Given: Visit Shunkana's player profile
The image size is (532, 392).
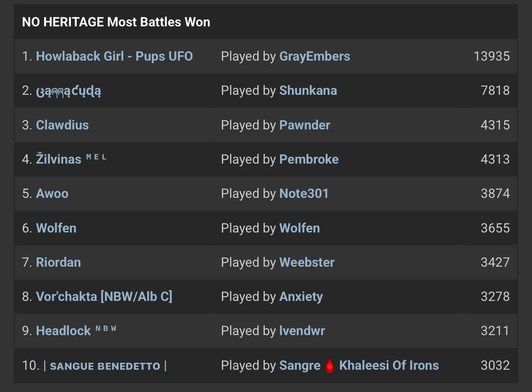Looking at the screenshot, I should [308, 91].
